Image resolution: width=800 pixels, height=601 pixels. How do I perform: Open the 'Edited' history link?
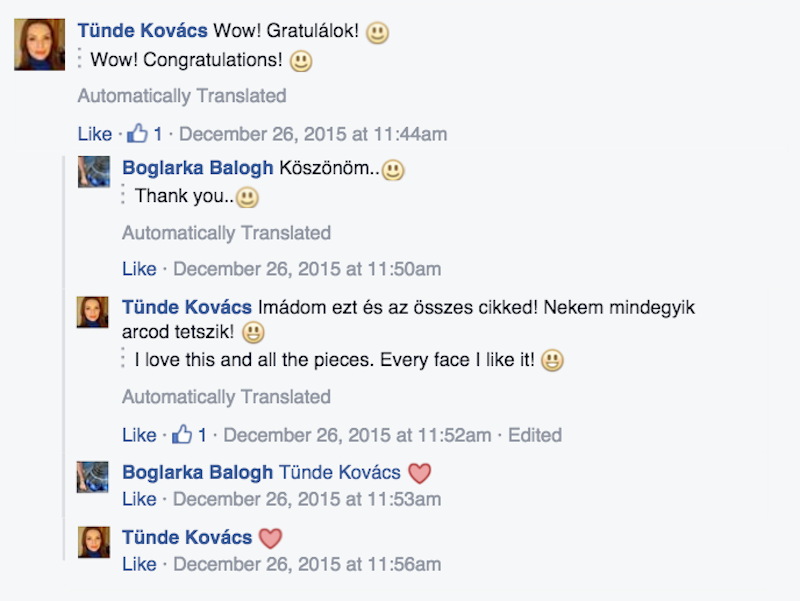pyautogui.click(x=535, y=435)
